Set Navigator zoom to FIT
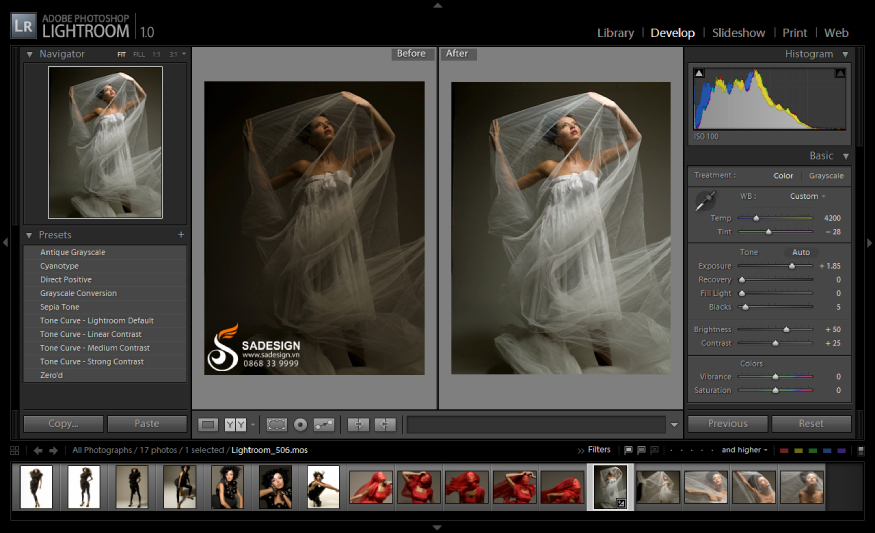The height and width of the screenshot is (533, 875). [x=121, y=54]
